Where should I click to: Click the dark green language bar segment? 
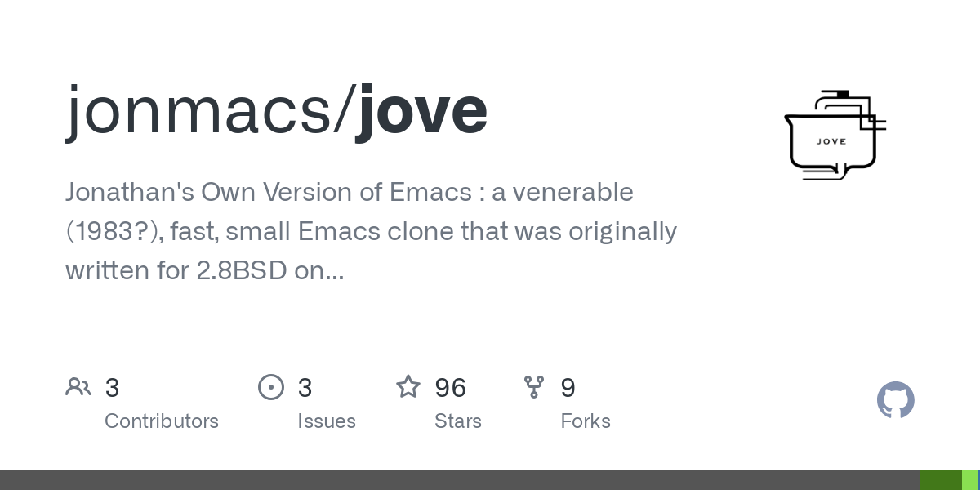[x=941, y=480]
